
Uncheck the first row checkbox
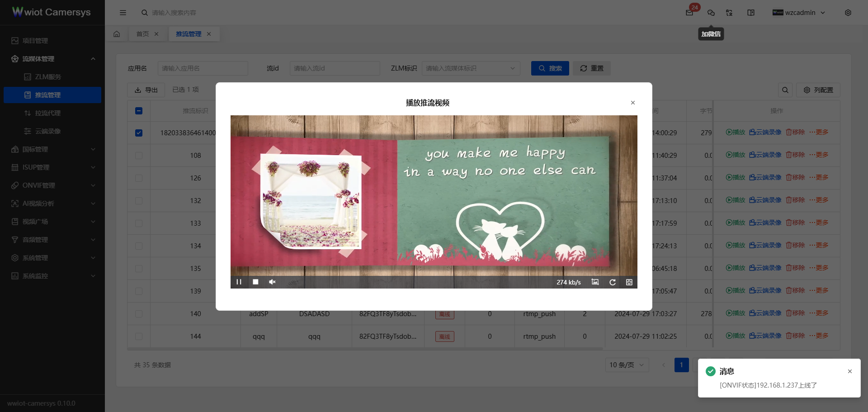(x=139, y=133)
